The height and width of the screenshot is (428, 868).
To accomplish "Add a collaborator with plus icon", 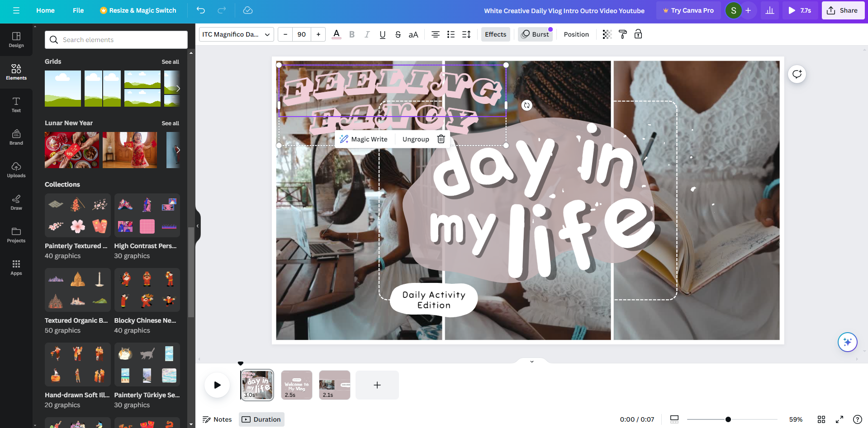I will click(749, 10).
